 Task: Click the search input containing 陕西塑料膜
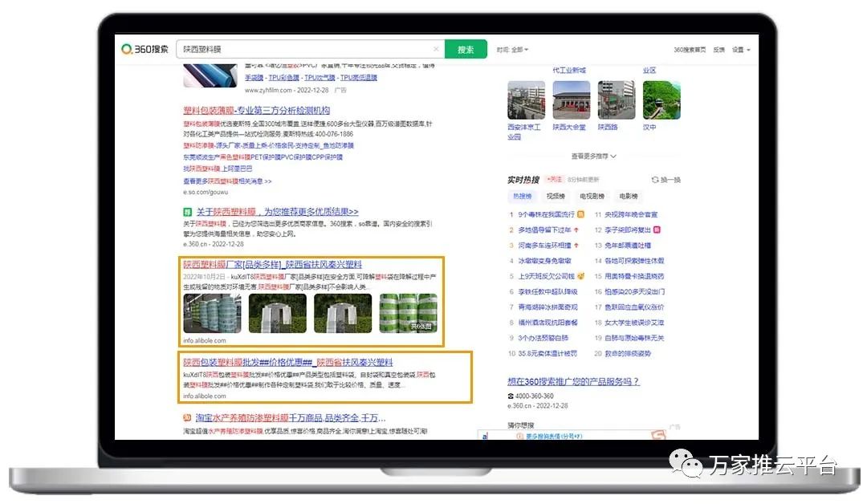(305, 50)
